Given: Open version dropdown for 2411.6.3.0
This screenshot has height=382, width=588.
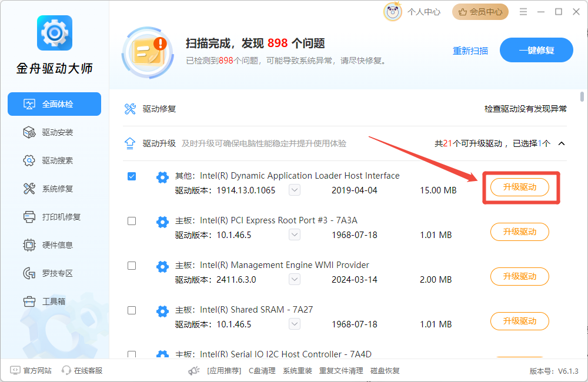Looking at the screenshot, I should tap(295, 279).
